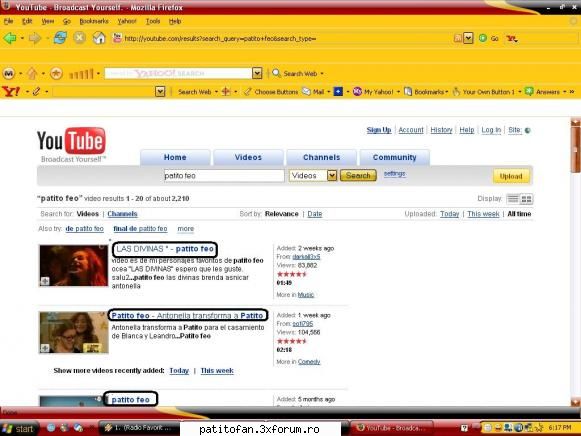Screen dimensions: 581x436
Task: Switch to the Channels tab
Action: click(x=322, y=157)
